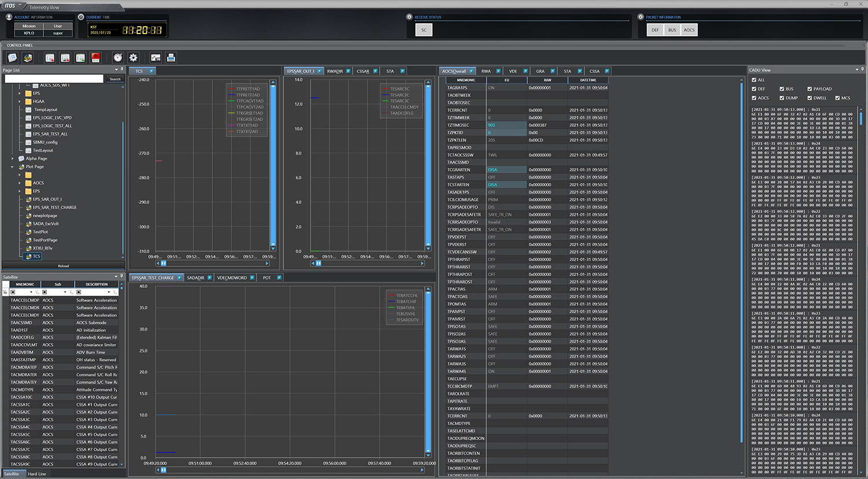Click the screen capture image icon
Screen dimensions: 868x479
[x=156, y=57]
